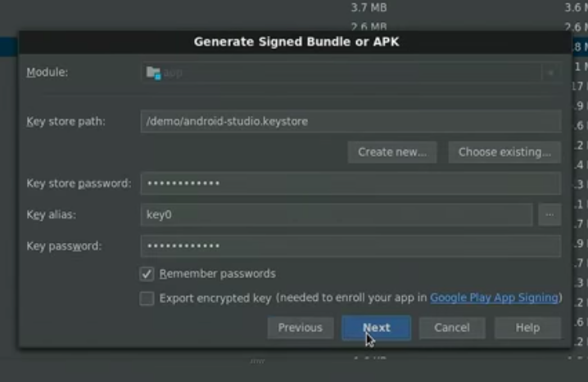Viewport: 588px width, 382px height.
Task: Click the Create new... keystore button
Action: coord(392,152)
